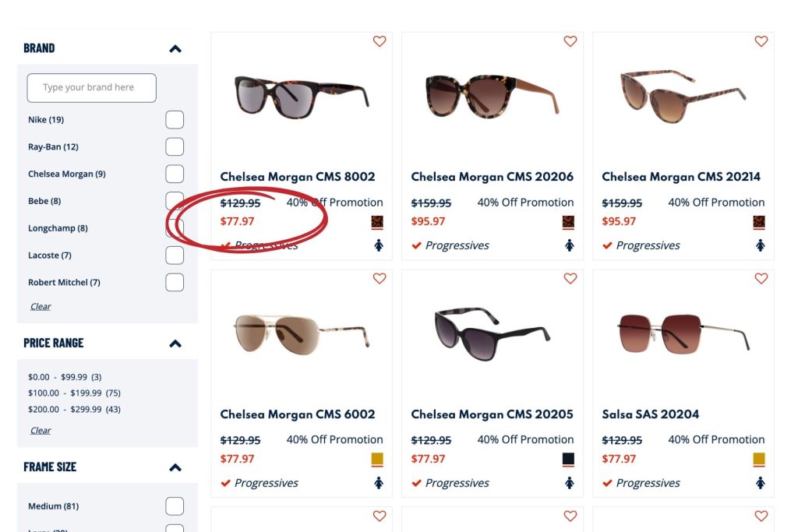This screenshot has width=798, height=532.
Task: Click the heart icon above Salsa SAS 20204
Action: [x=761, y=278]
